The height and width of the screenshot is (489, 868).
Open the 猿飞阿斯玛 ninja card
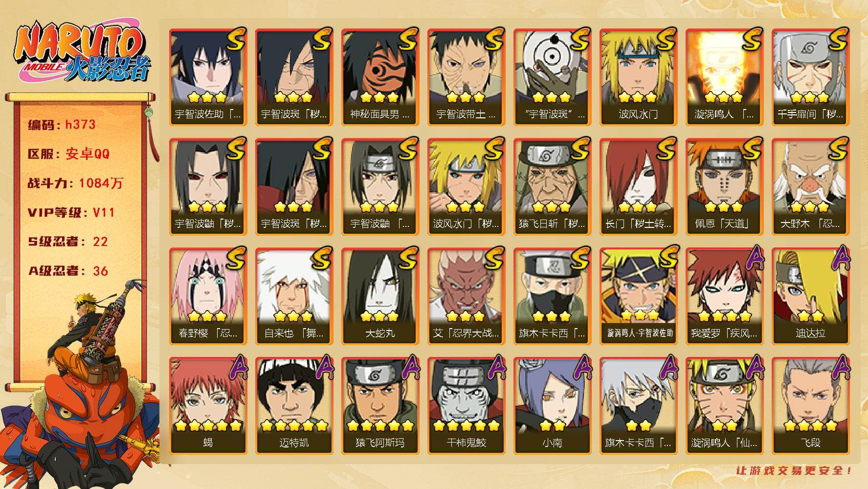(379, 406)
